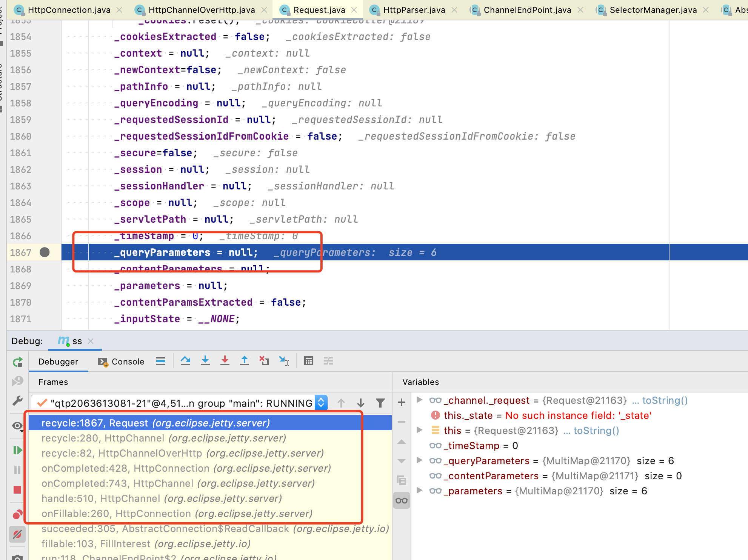Click the Force Step Into red arrow
Viewport: 748px width, 560px height.
click(225, 361)
